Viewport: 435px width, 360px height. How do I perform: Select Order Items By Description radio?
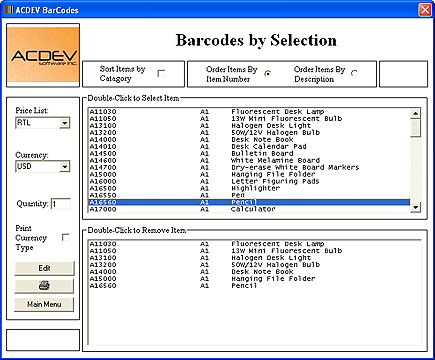click(354, 73)
